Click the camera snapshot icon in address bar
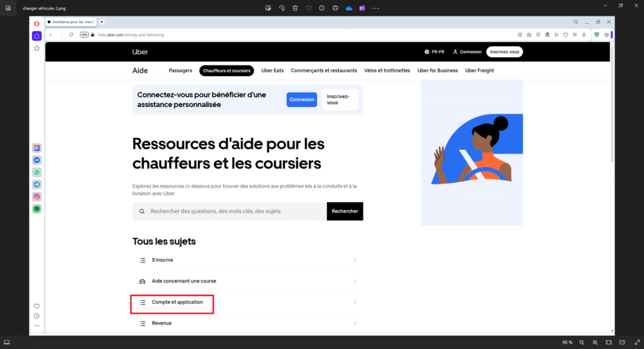The width and height of the screenshot is (644, 349). (x=529, y=35)
